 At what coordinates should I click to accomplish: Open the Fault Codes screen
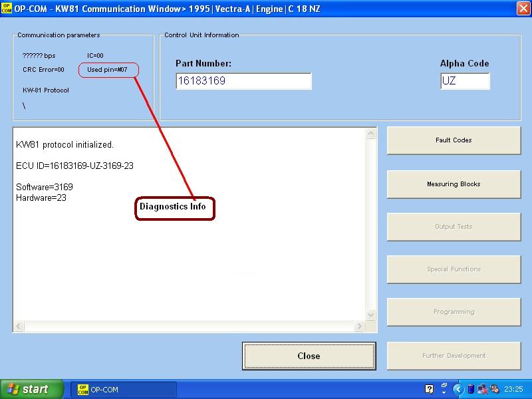[x=454, y=140]
